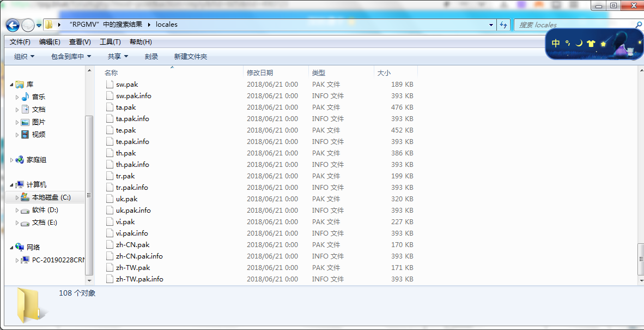Screen dimensions: 644x330
Task: Click the te.pak.info file name
Action: 132,142
